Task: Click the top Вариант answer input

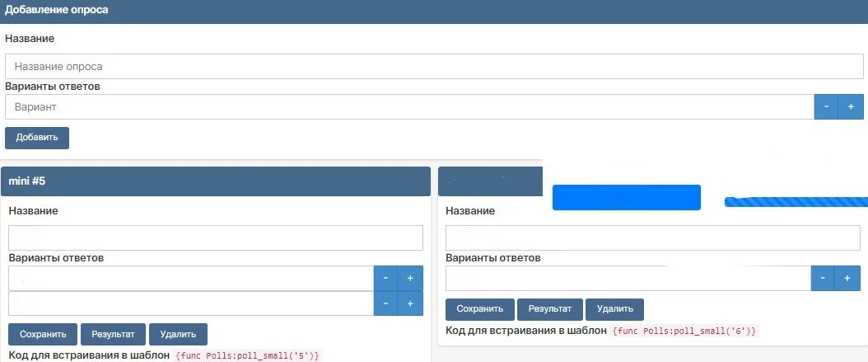Action: click(408, 107)
